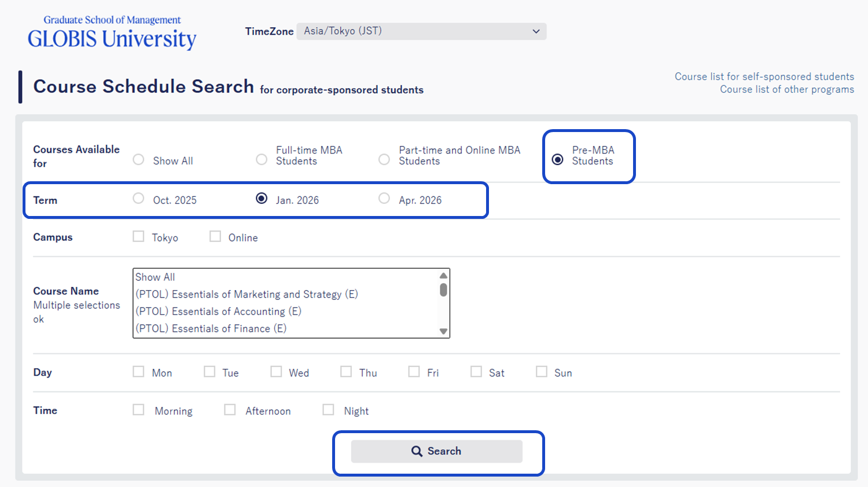This screenshot has width=868, height=487.
Task: Check the Wed day checkbox
Action: pos(276,372)
